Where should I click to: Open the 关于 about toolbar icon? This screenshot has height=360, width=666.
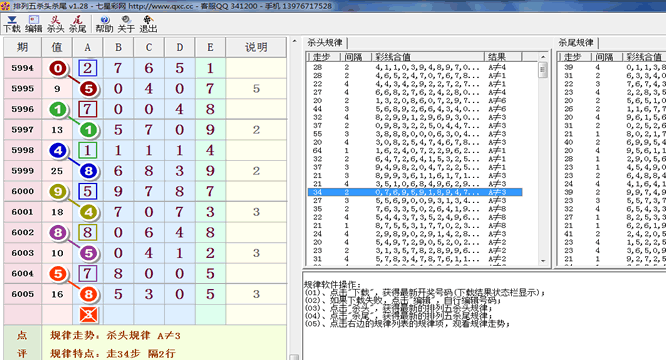[126, 24]
